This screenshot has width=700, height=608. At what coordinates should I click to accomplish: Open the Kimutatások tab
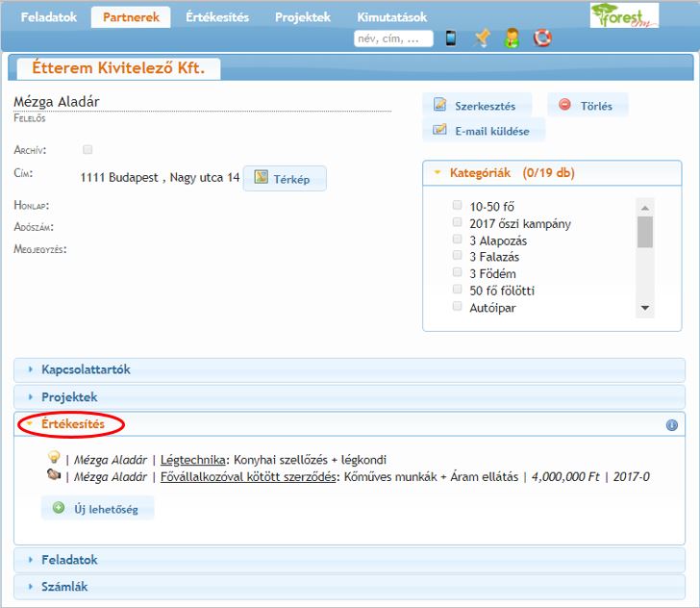pyautogui.click(x=391, y=17)
